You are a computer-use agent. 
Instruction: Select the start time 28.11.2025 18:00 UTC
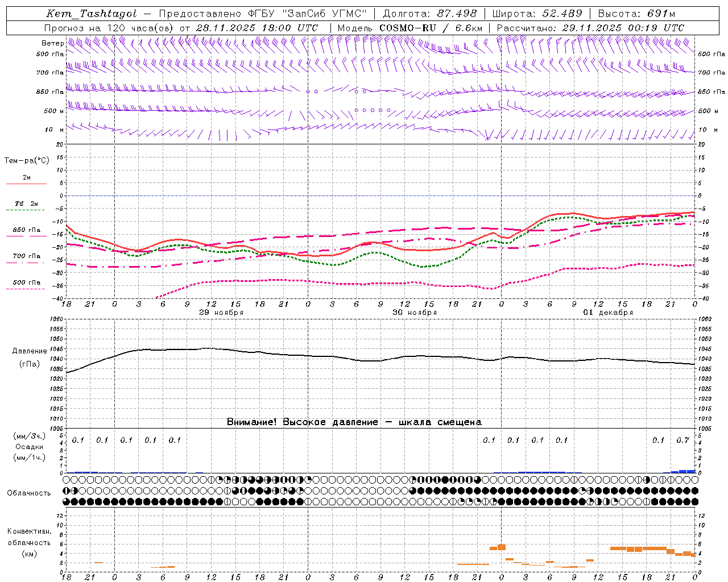257,28
